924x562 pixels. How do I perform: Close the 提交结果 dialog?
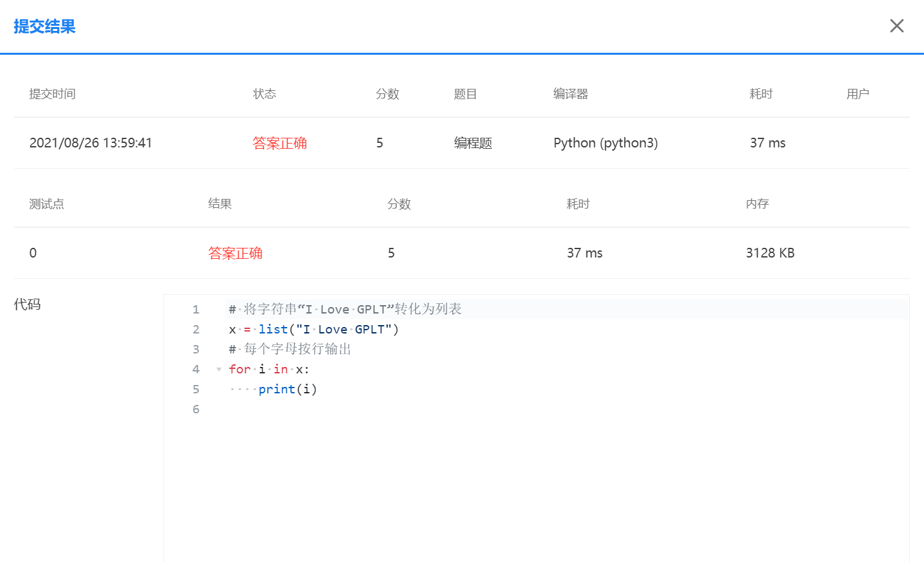pyautogui.click(x=896, y=26)
